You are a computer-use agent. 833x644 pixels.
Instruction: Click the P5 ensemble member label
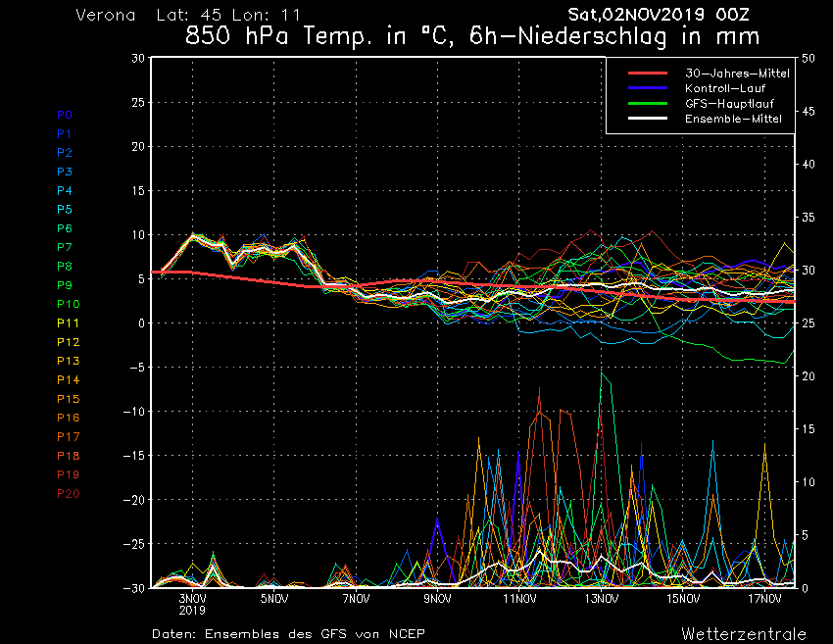[x=65, y=210]
